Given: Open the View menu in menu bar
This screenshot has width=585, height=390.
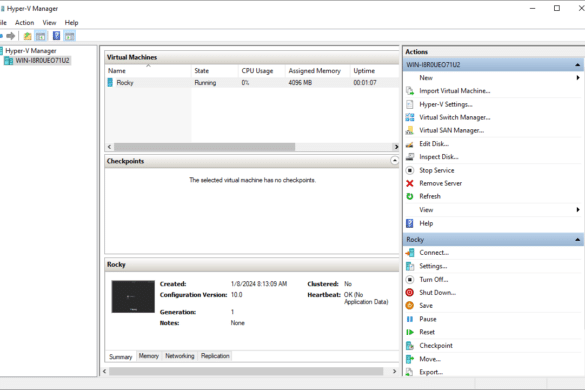Looking at the screenshot, I should pyautogui.click(x=49, y=23).
